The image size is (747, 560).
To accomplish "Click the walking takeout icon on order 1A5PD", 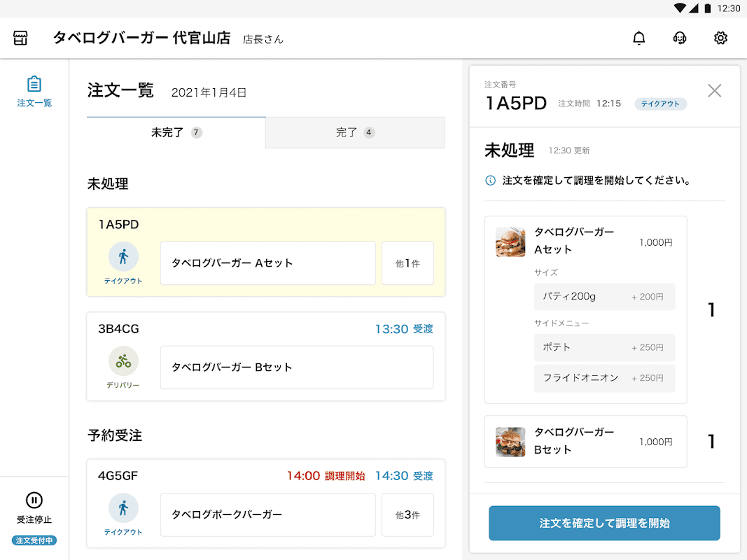I will pos(123,257).
